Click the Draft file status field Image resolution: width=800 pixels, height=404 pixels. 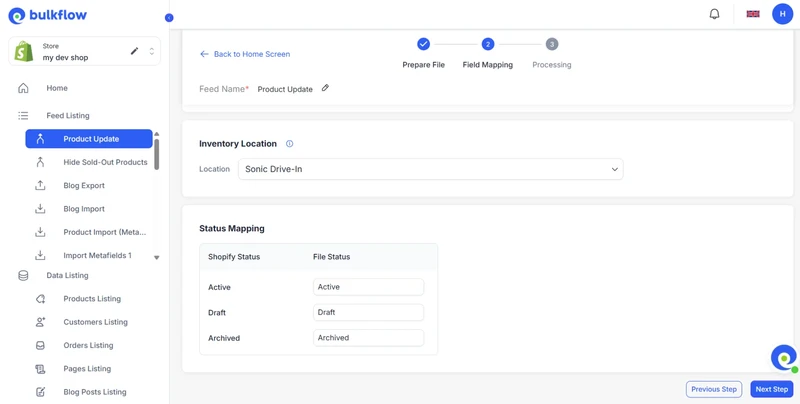(x=368, y=312)
